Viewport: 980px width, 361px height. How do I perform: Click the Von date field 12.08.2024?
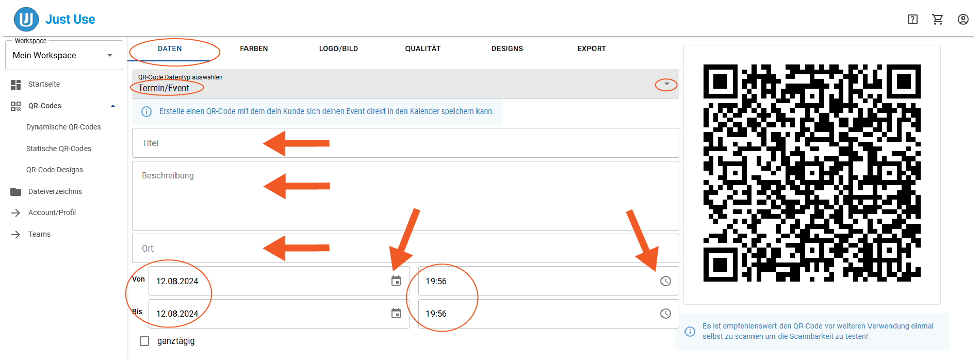(279, 281)
